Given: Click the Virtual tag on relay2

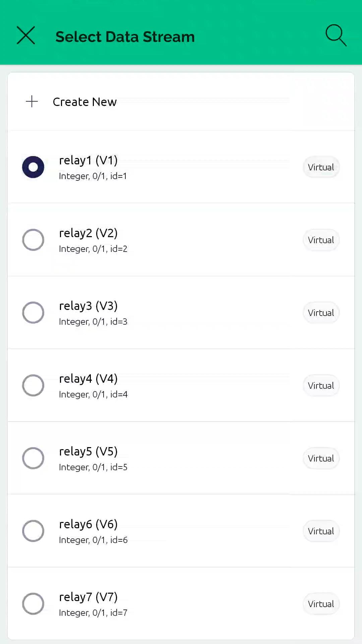Looking at the screenshot, I should (321, 240).
